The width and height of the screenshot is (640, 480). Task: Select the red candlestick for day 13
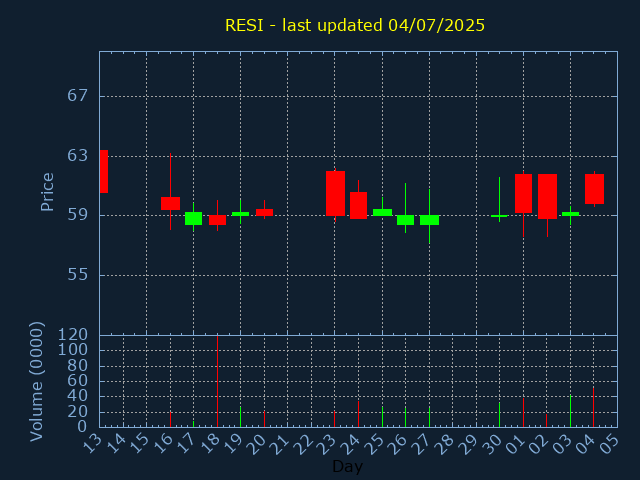(x=104, y=171)
